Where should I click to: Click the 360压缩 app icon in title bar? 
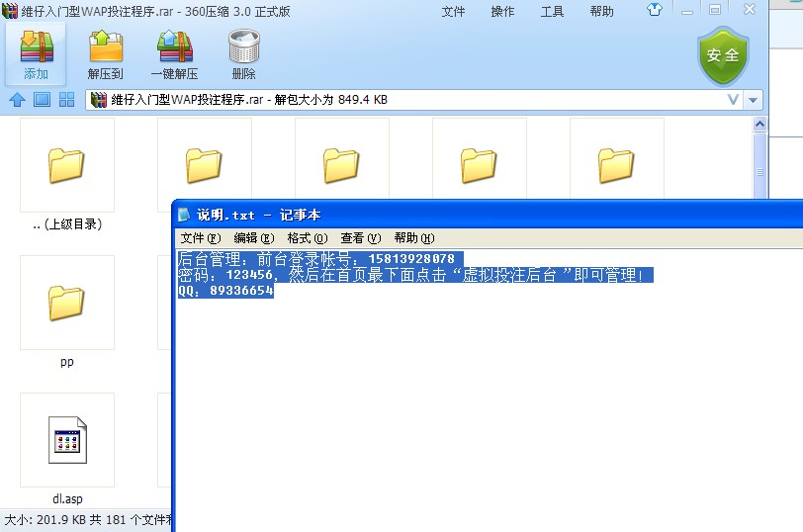(x=9, y=11)
